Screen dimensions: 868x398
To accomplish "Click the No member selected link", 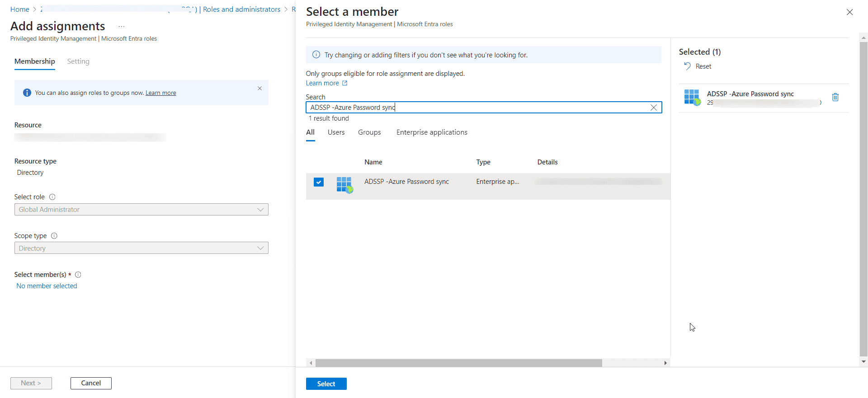I will tap(47, 286).
